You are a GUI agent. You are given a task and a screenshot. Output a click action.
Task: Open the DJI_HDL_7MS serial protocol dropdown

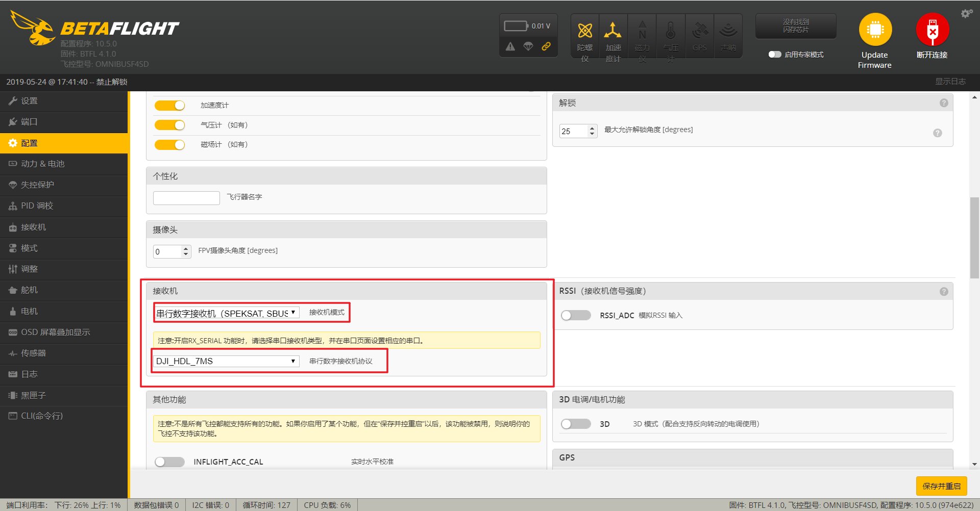coord(227,361)
